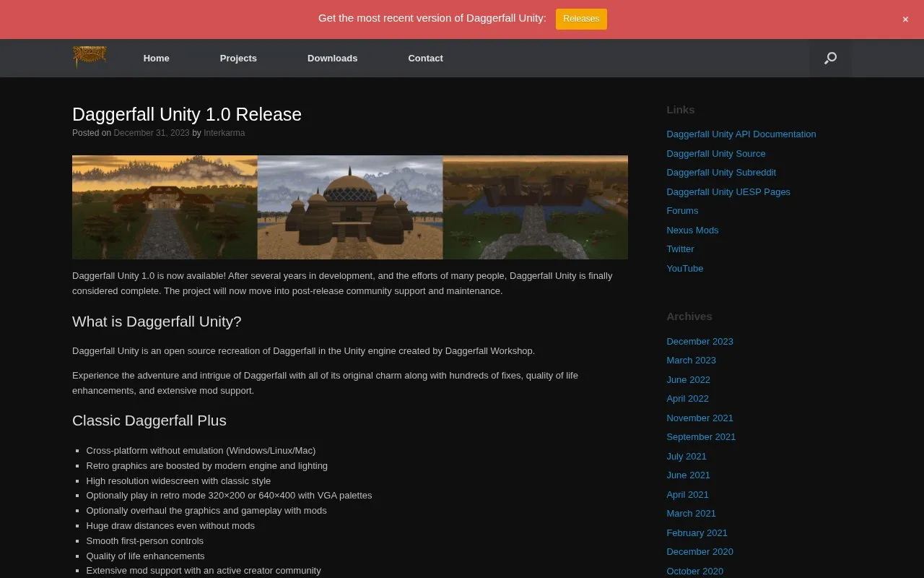This screenshot has width=924, height=578.
Task: Open the Twitter link in sidebar
Action: [680, 249]
